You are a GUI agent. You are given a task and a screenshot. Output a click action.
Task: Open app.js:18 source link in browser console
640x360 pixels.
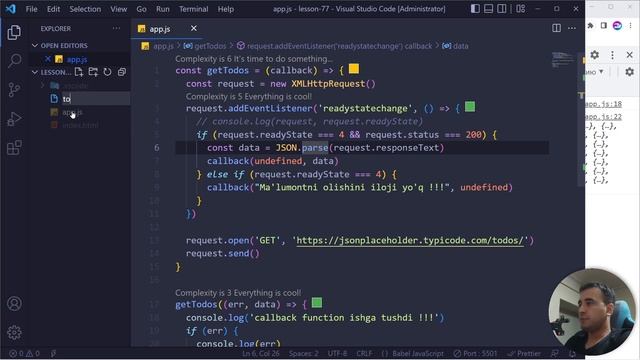604,104
